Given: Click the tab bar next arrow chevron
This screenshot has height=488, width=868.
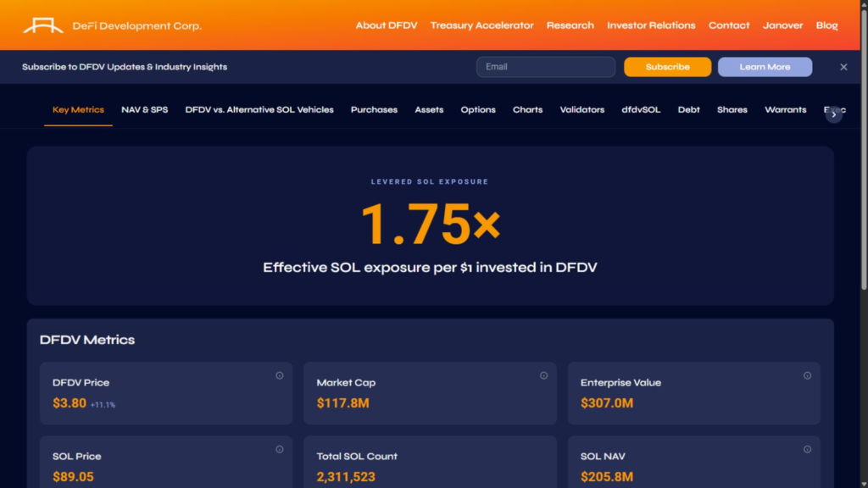Looking at the screenshot, I should pyautogui.click(x=834, y=114).
